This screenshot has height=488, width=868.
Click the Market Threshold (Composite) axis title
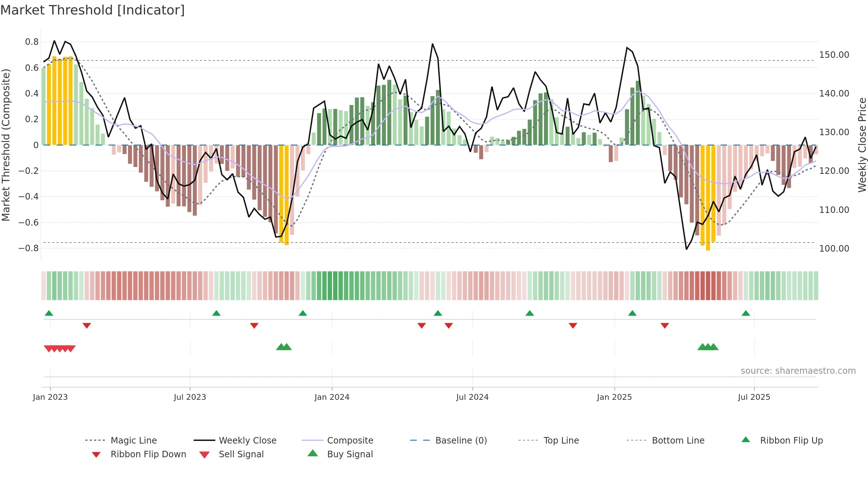(x=6, y=145)
